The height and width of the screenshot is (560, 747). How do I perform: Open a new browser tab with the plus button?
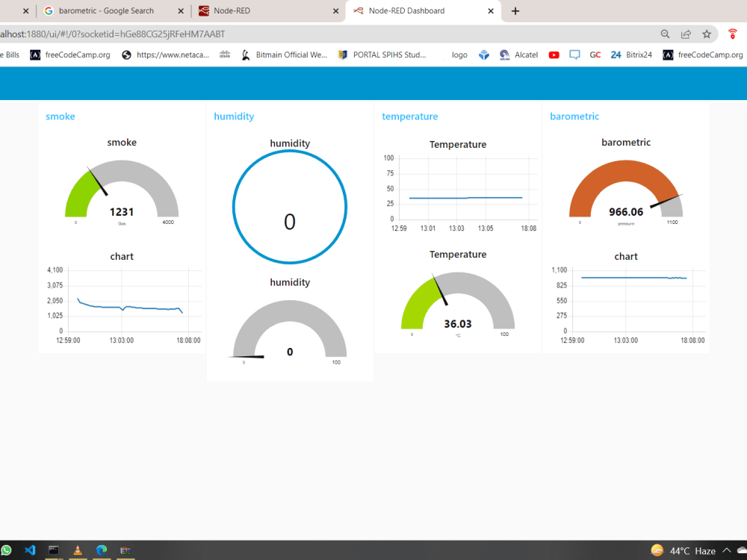point(515,11)
